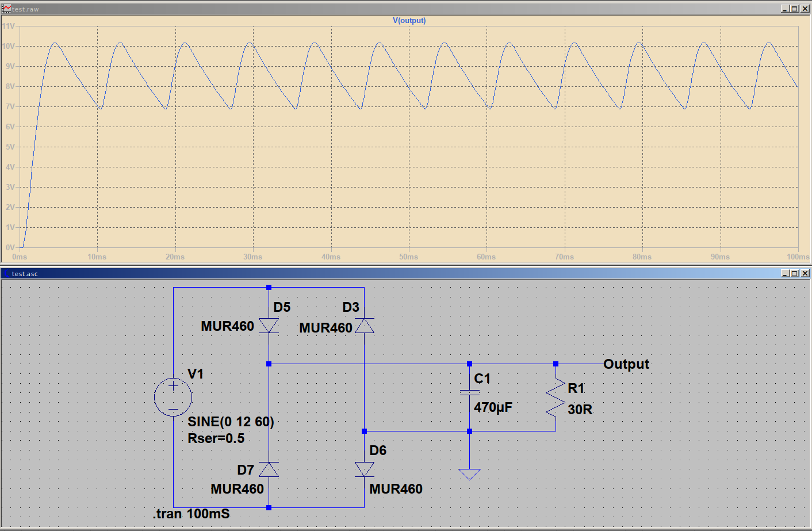Maximize the test.asc schematic window
Image resolution: width=812 pixels, height=531 pixels.
click(795, 273)
